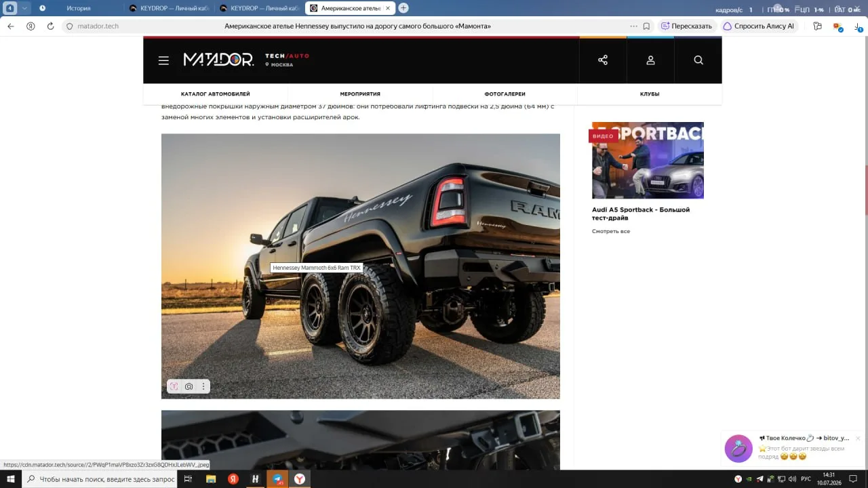Bookmark this page with the bookmark icon
This screenshot has width=868, height=488.
[x=646, y=26]
